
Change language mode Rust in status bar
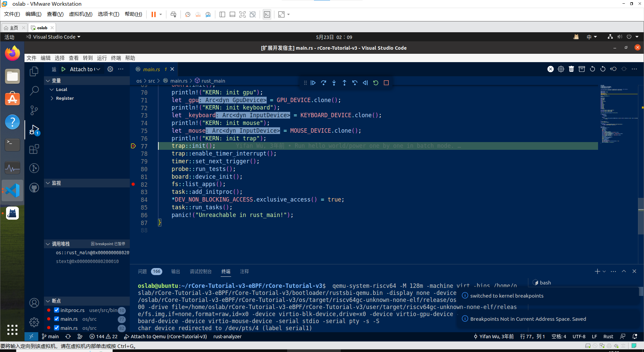[608, 337]
